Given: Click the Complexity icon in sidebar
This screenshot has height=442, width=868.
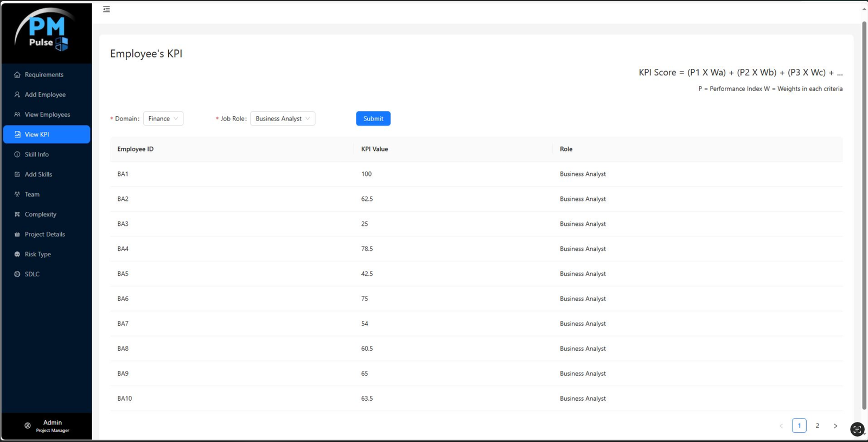Looking at the screenshot, I should point(17,214).
